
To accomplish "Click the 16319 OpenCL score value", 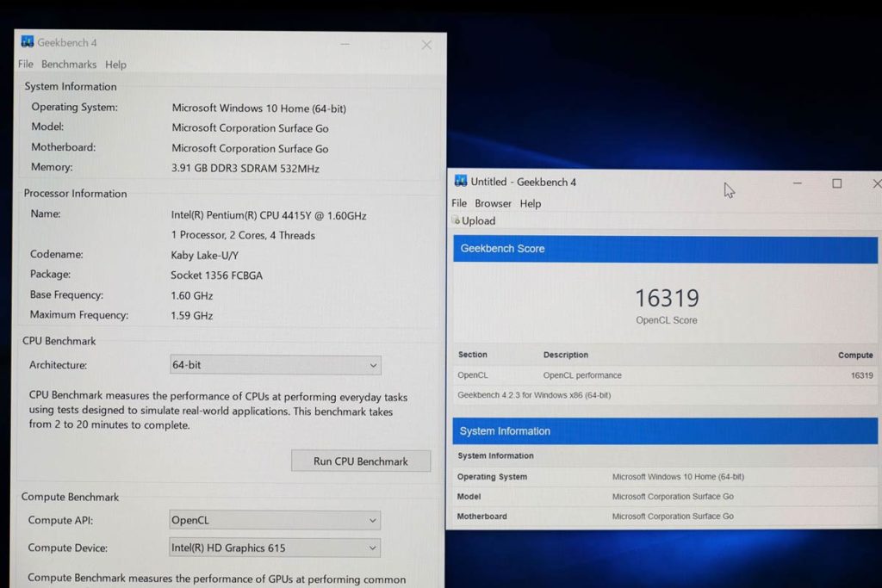I will tap(668, 298).
